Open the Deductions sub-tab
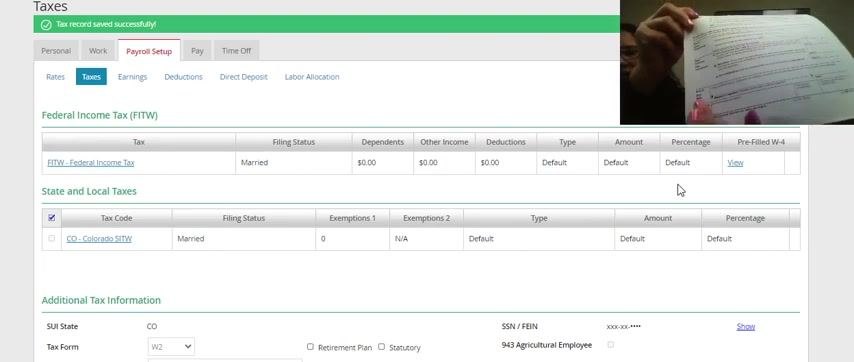The width and height of the screenshot is (854, 362). pos(184,77)
